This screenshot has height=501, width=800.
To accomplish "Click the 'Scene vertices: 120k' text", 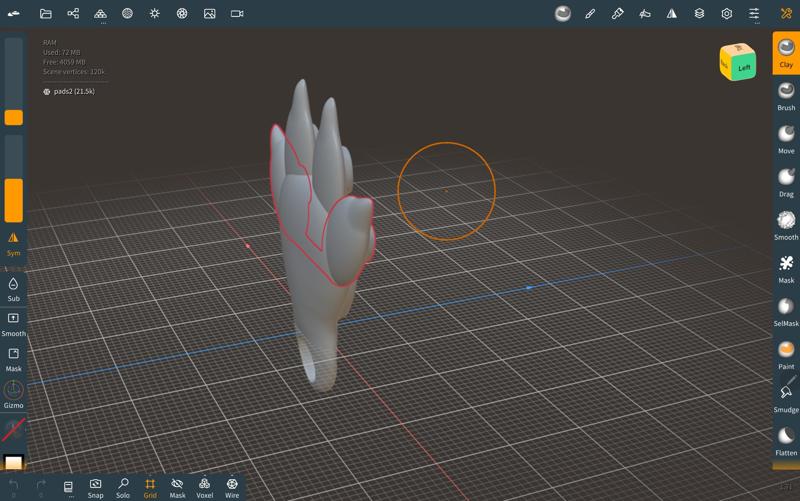I will (74, 72).
